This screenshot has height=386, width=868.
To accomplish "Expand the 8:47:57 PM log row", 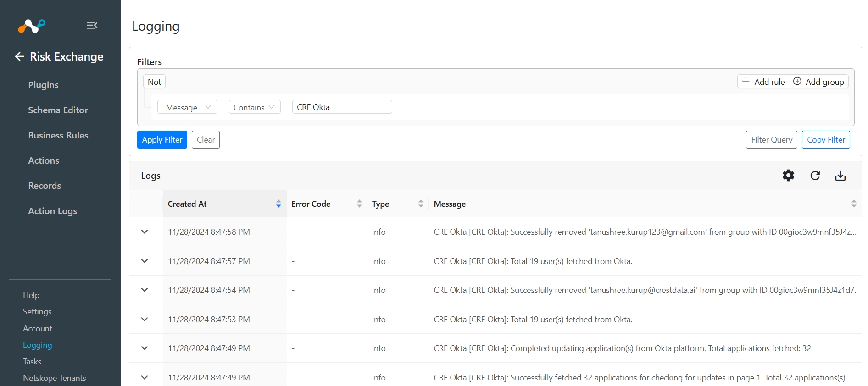I will coord(145,261).
